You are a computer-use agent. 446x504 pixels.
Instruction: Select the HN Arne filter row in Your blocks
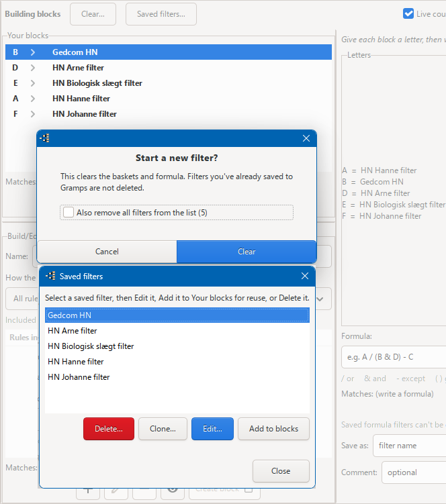[169, 68]
